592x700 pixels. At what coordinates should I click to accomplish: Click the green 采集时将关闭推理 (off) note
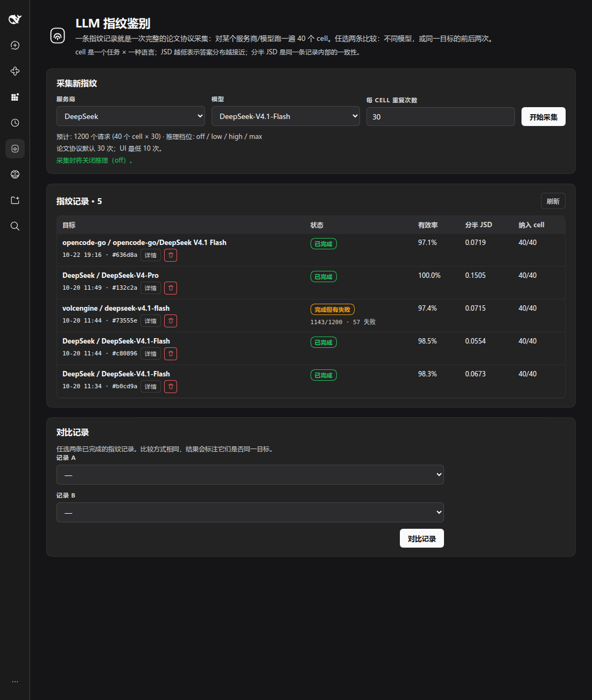pyautogui.click(x=94, y=160)
